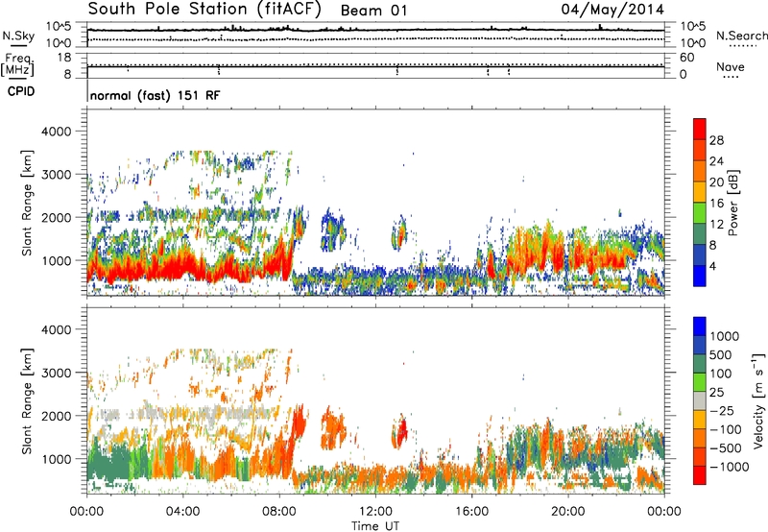The width and height of the screenshot is (768, 532).
Task: Click the "500" Velocity colorbar tick label
Action: [722, 354]
